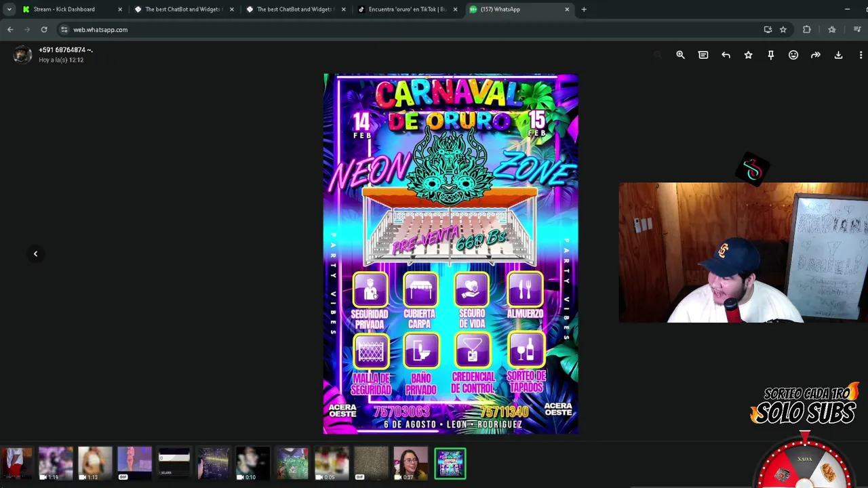Image resolution: width=868 pixels, height=488 pixels.
Task: Download the carnival flyer image
Action: pyautogui.click(x=838, y=55)
